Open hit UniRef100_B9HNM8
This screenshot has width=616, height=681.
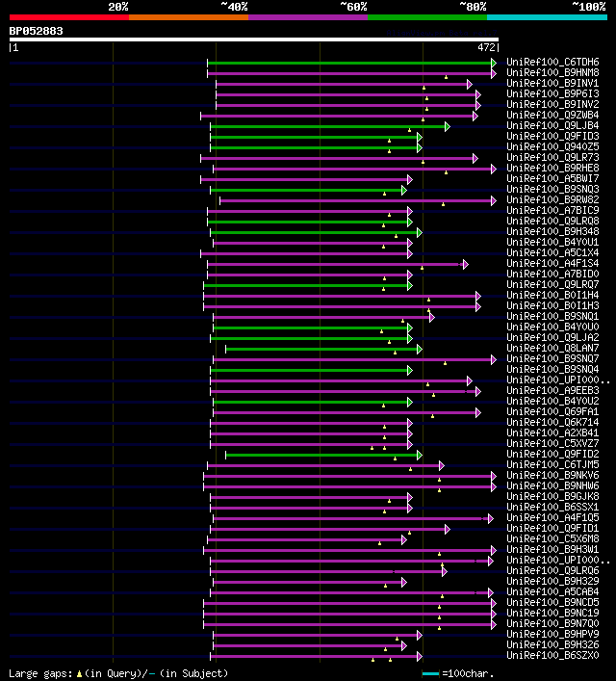(x=552, y=72)
